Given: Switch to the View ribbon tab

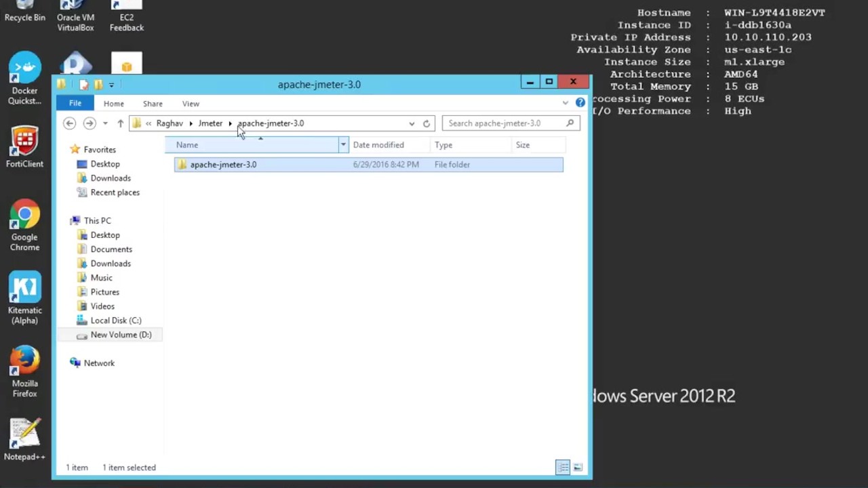Looking at the screenshot, I should click(x=191, y=104).
